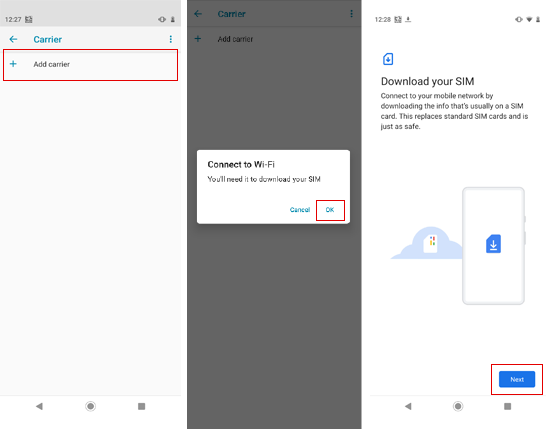This screenshot has width=550, height=429.
Task: Tap the phone illustration with download SIM icon
Action: [x=494, y=246]
